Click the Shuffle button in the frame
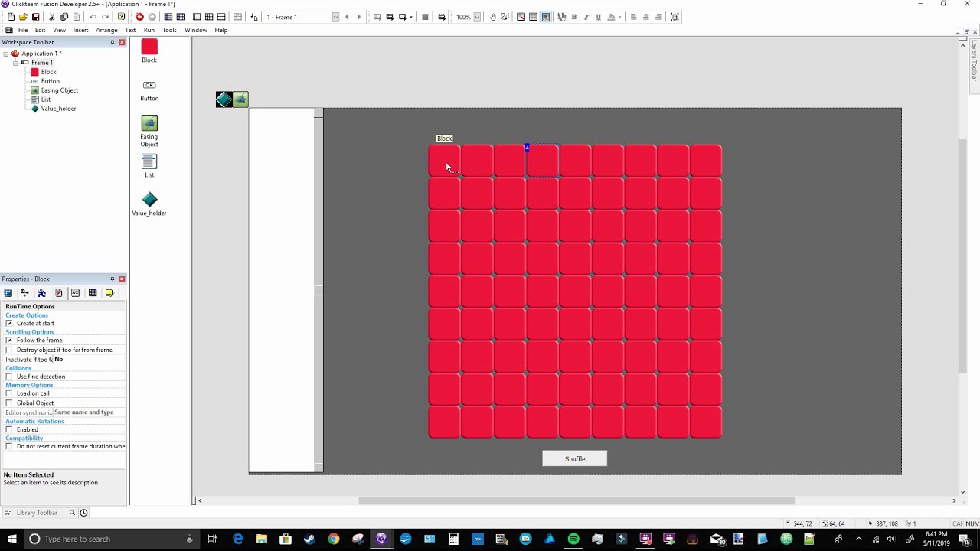 574,458
